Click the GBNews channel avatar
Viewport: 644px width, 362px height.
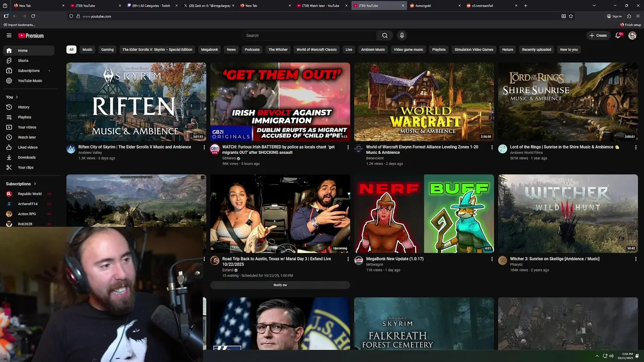click(x=215, y=149)
